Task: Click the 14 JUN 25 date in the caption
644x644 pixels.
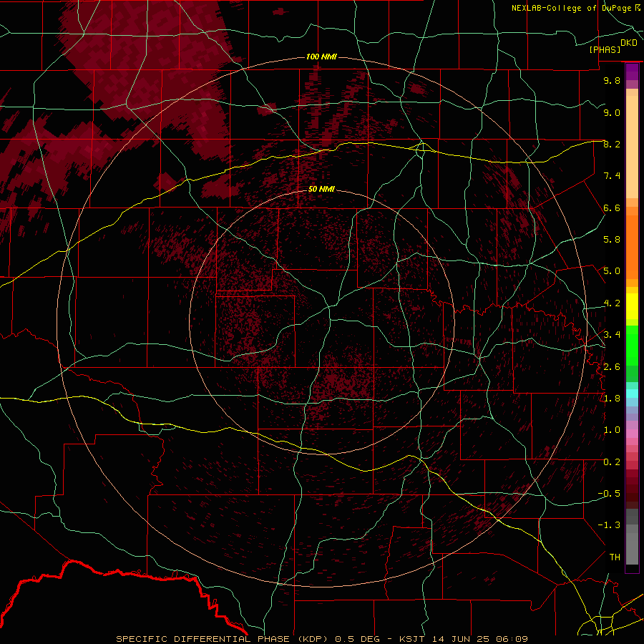Action: pyautogui.click(x=460, y=639)
